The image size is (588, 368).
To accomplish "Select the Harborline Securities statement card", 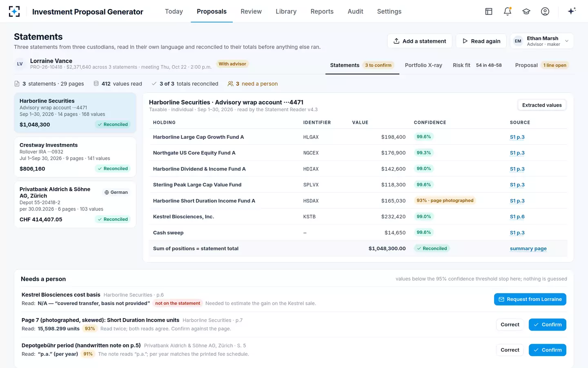I will [x=75, y=113].
